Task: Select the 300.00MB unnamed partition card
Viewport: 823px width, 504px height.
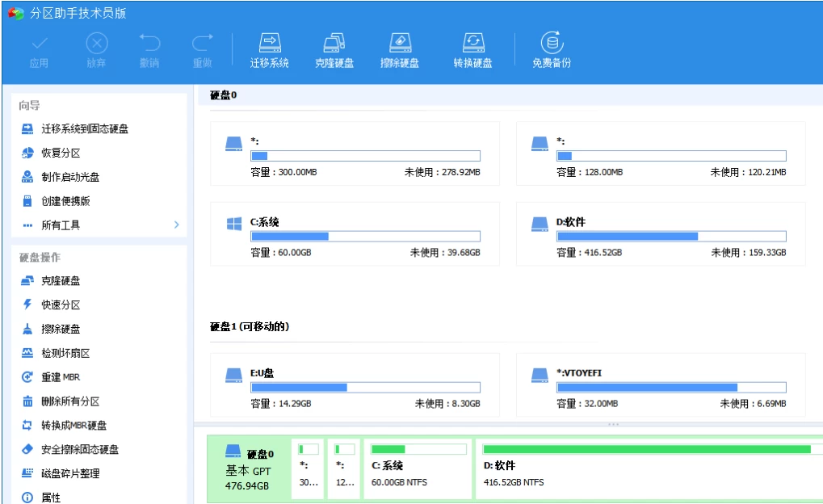Action: [x=355, y=153]
